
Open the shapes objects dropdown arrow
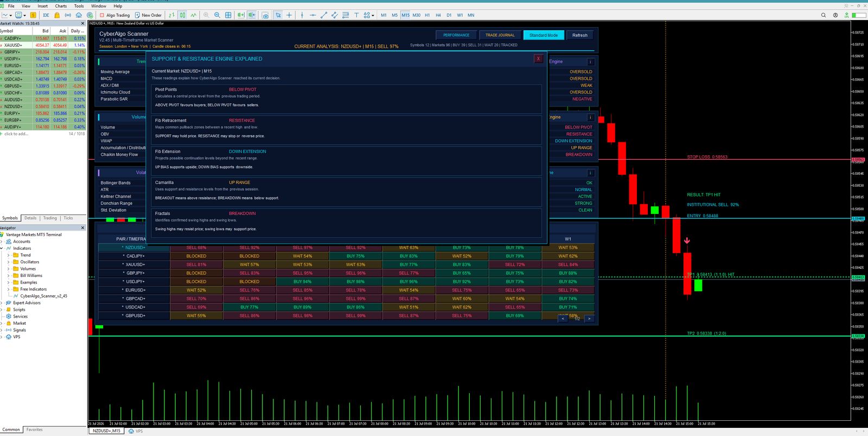point(373,15)
